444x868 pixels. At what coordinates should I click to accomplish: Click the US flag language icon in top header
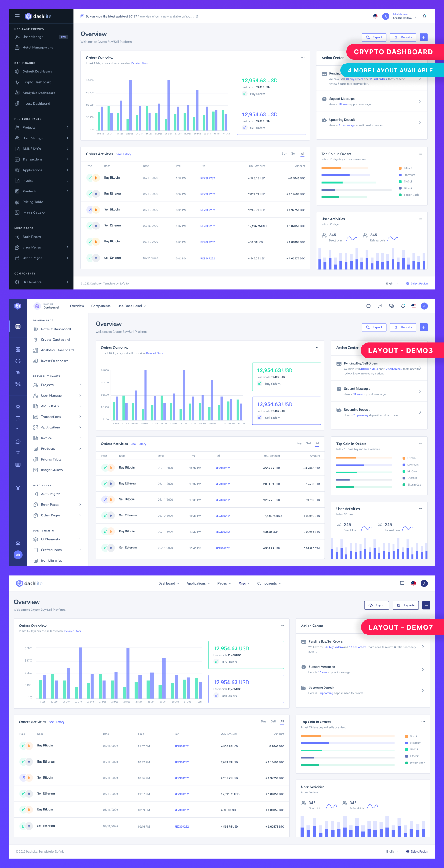375,16
